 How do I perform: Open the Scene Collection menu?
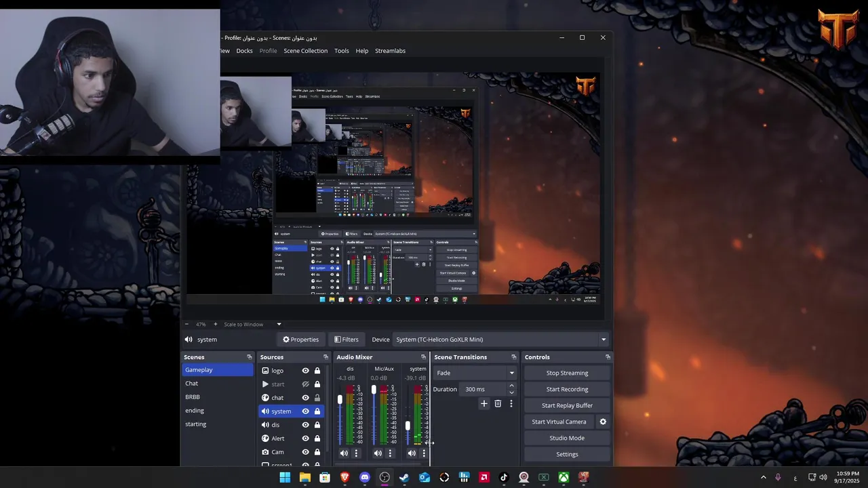305,51
